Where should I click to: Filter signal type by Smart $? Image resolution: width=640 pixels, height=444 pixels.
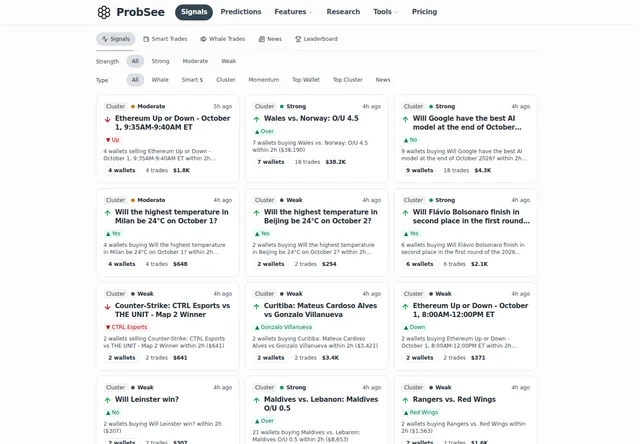192,80
